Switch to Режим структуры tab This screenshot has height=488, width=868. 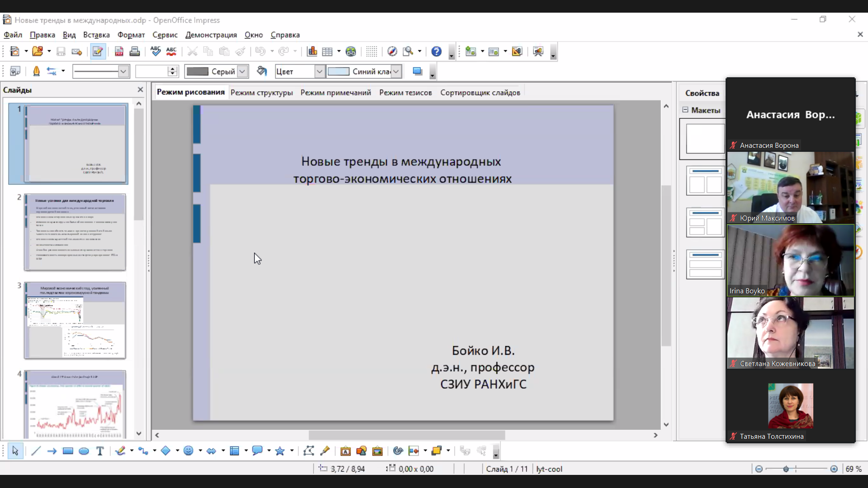point(262,93)
